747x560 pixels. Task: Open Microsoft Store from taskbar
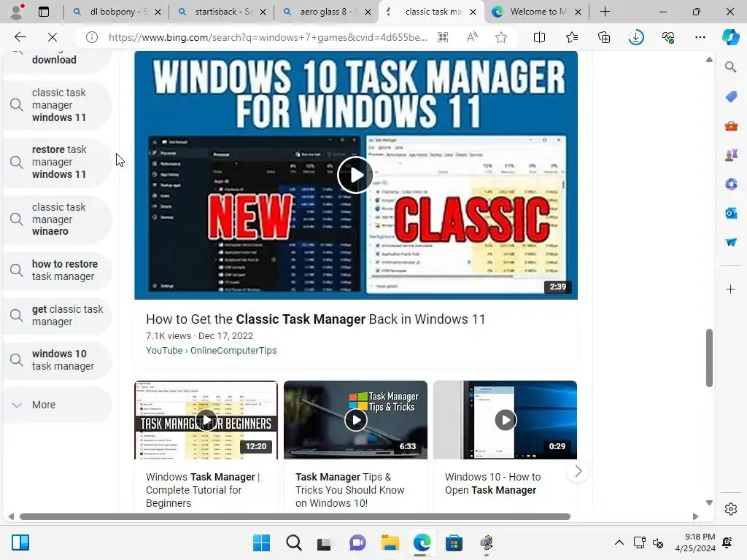pos(454,542)
